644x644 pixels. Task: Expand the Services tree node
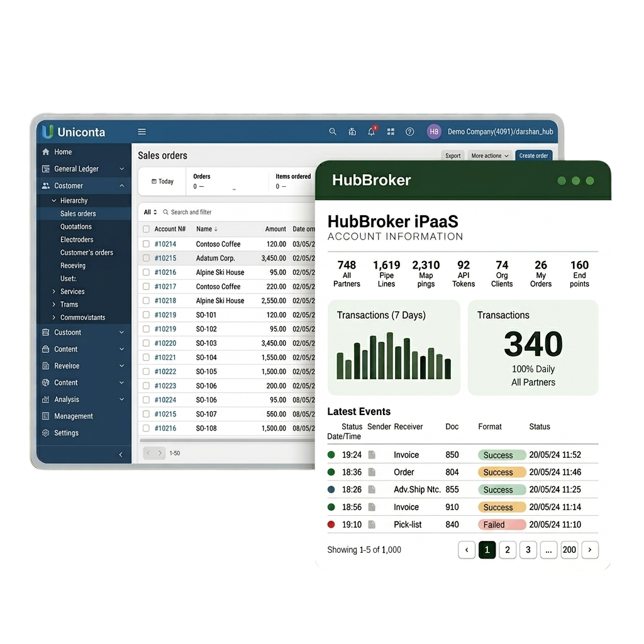click(54, 291)
